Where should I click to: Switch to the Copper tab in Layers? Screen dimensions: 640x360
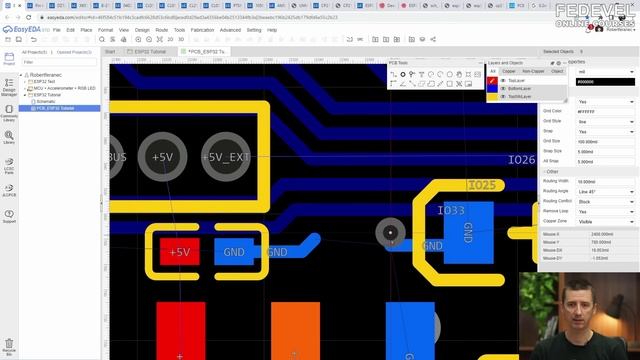pos(509,71)
